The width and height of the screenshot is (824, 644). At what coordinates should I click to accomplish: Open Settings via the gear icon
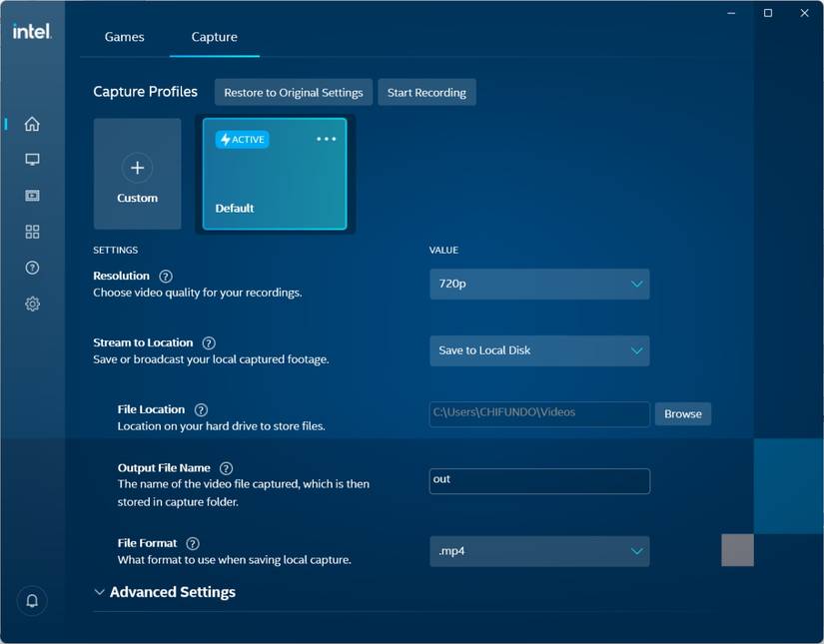point(32,304)
